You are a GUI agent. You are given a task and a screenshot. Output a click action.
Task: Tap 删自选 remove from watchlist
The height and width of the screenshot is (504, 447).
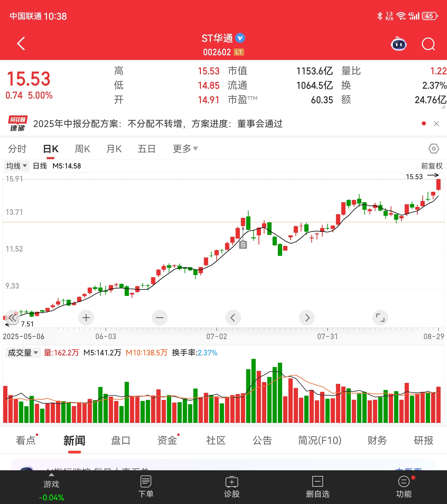click(318, 487)
